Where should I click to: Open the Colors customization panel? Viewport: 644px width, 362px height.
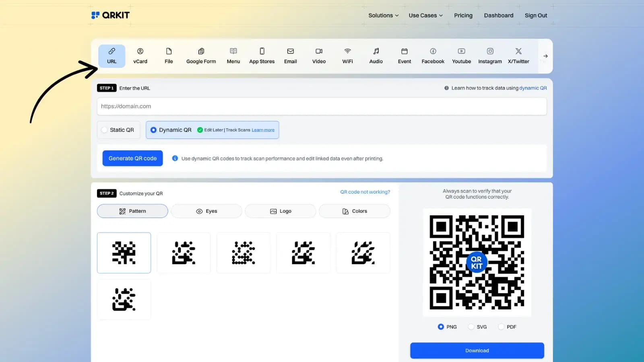coord(354,211)
